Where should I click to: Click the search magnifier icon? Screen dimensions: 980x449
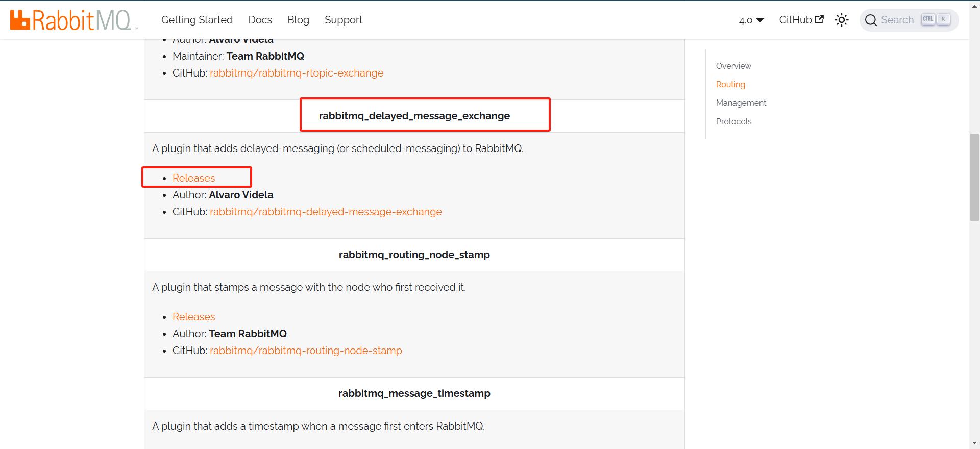tap(871, 20)
